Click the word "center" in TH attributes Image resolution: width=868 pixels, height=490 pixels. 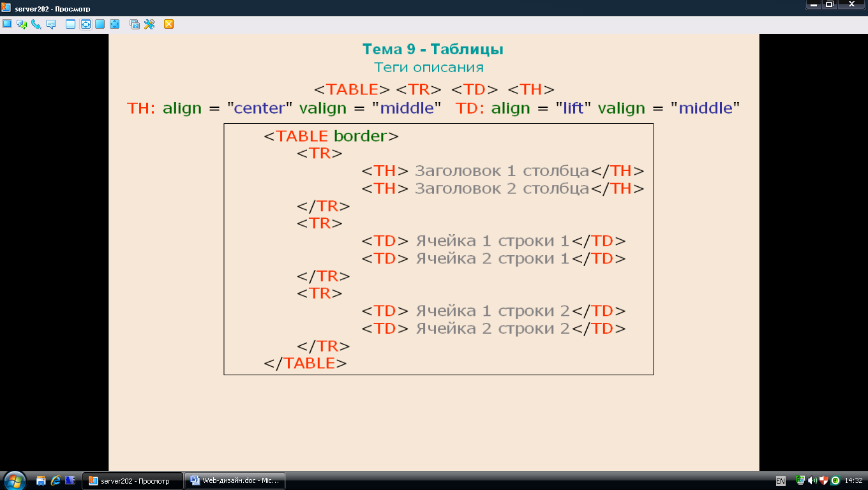click(x=259, y=108)
